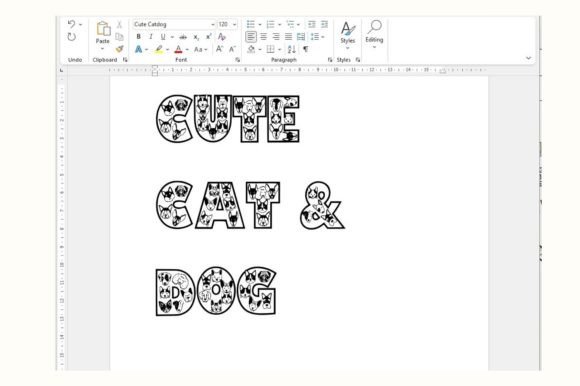The height and width of the screenshot is (386, 580).
Task: Click the horizontal ruler
Action: pyautogui.click(x=298, y=70)
